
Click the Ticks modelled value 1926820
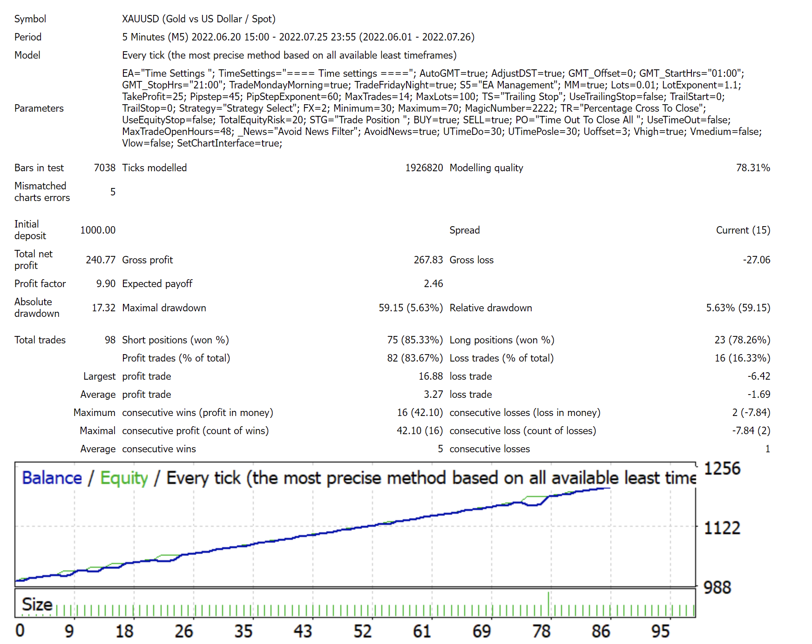[x=424, y=168]
